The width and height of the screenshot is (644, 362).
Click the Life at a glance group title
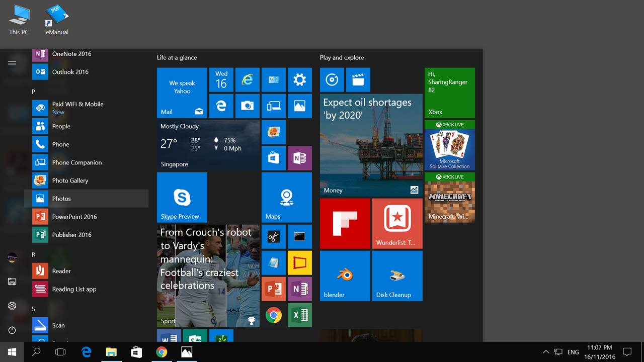click(x=177, y=58)
